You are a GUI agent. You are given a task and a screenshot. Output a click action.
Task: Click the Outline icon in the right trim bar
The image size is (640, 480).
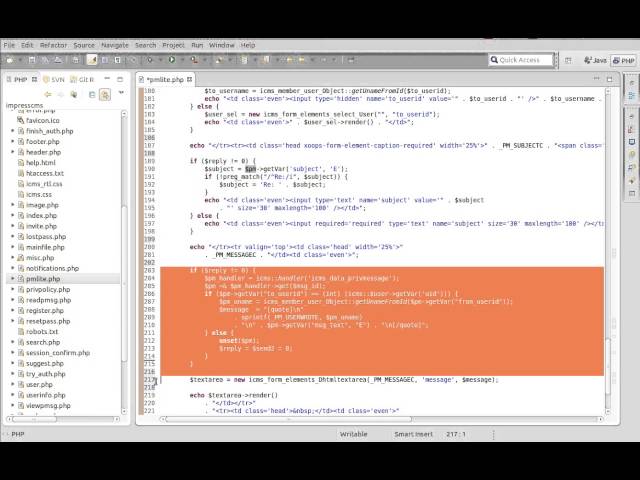click(631, 96)
